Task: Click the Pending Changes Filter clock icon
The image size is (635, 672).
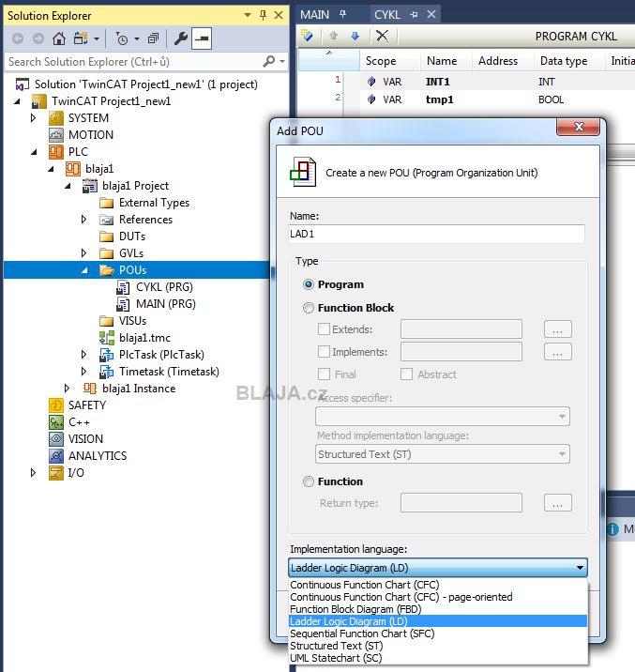Action: point(122,38)
